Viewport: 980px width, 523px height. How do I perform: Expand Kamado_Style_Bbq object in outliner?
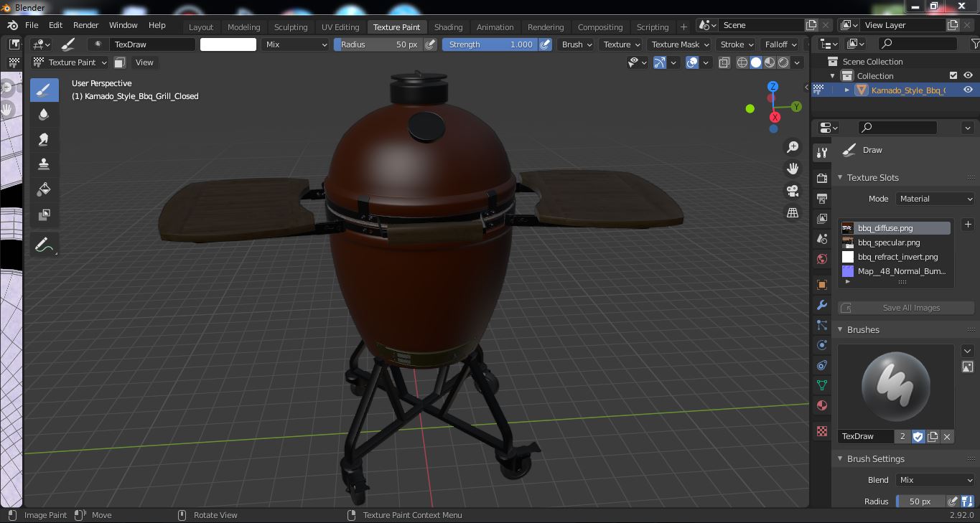847,90
